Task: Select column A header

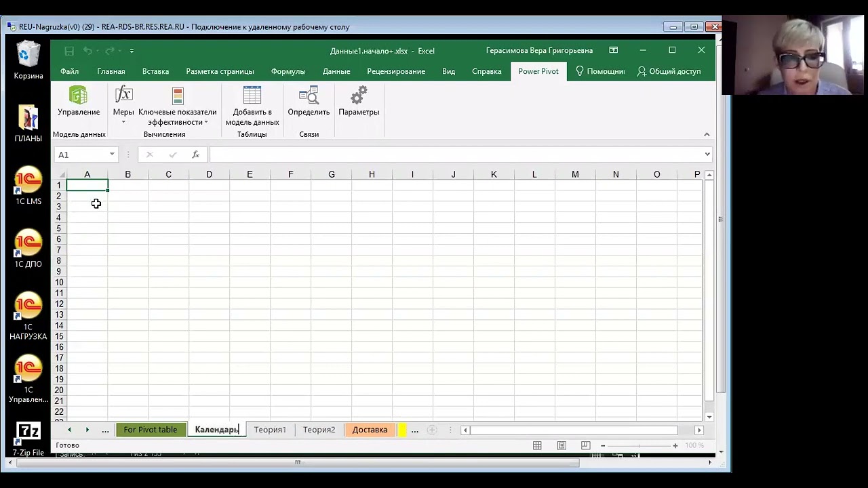Action: [87, 175]
